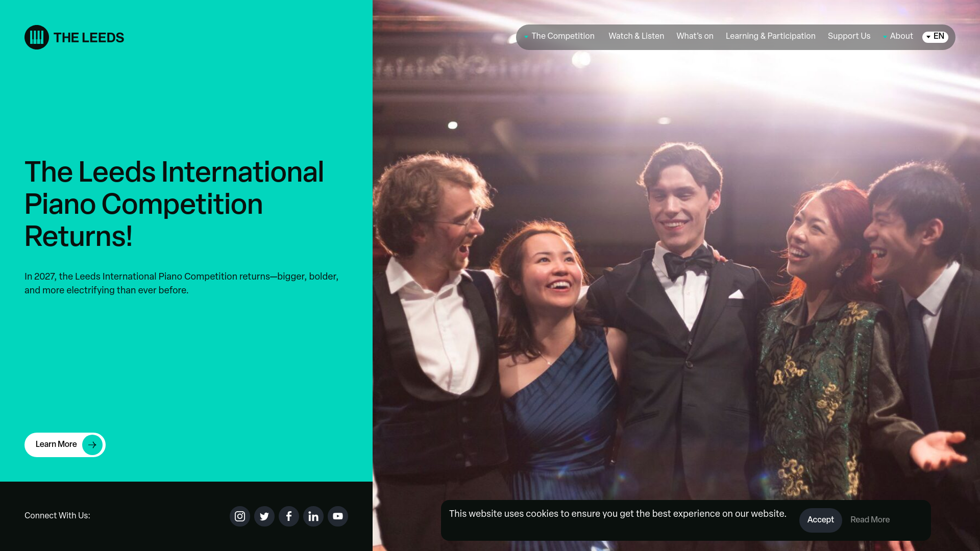Open the Twitter social link

pyautogui.click(x=264, y=516)
